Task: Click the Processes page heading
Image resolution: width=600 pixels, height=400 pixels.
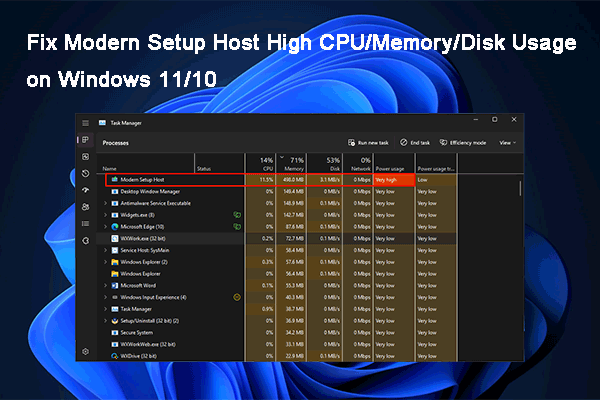Action: 116,143
